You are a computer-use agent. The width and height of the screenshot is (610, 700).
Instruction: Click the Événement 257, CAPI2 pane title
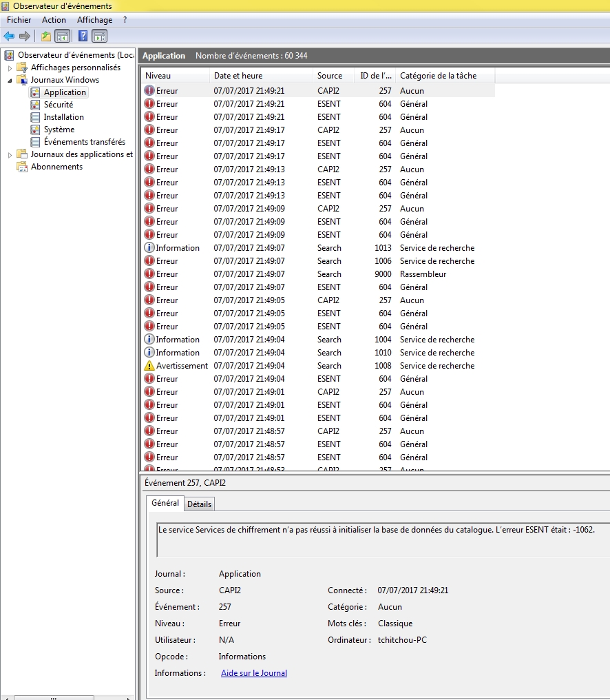(x=185, y=483)
